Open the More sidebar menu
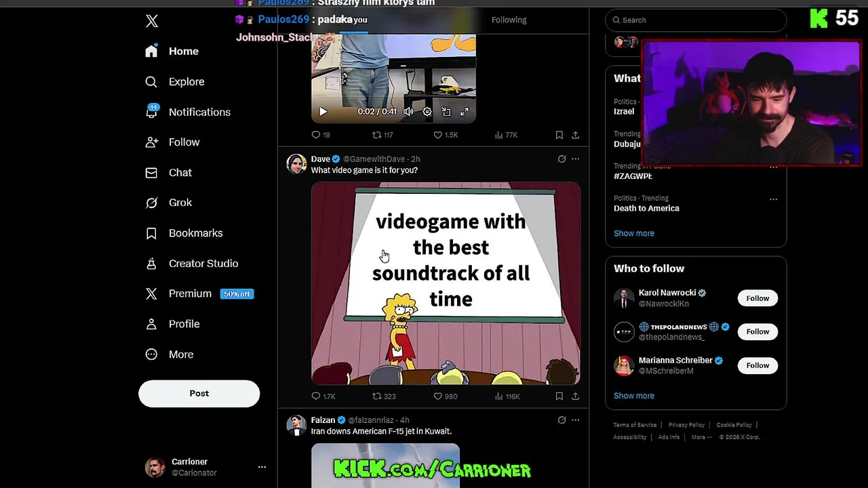 click(170, 354)
